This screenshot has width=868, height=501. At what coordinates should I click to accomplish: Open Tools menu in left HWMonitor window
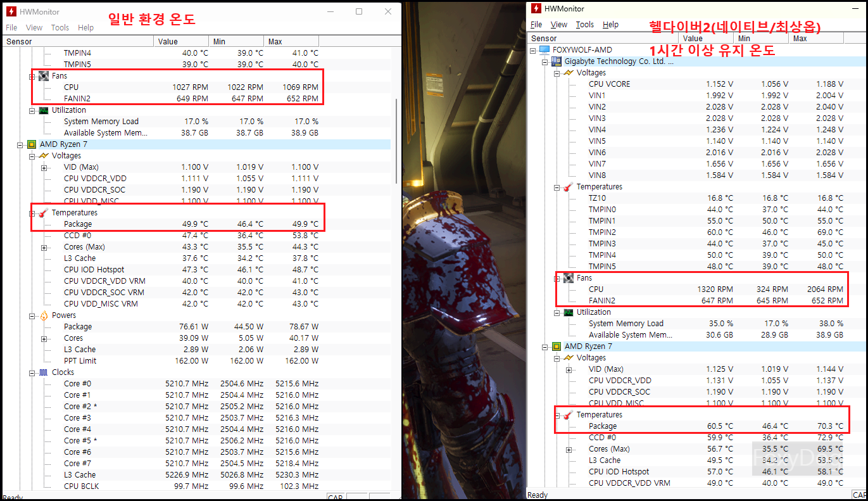tap(60, 28)
